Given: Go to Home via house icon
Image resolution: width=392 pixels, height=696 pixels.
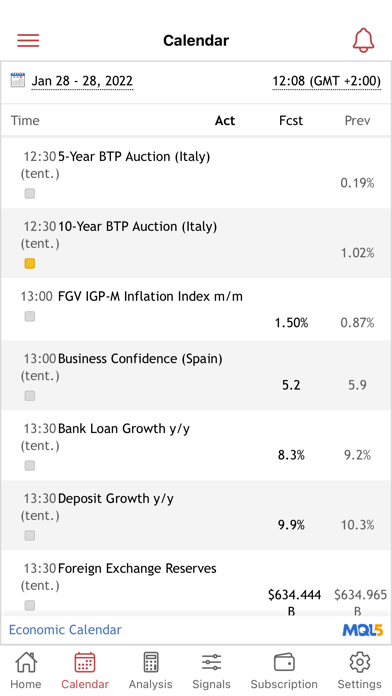Looking at the screenshot, I should (x=26, y=662).
